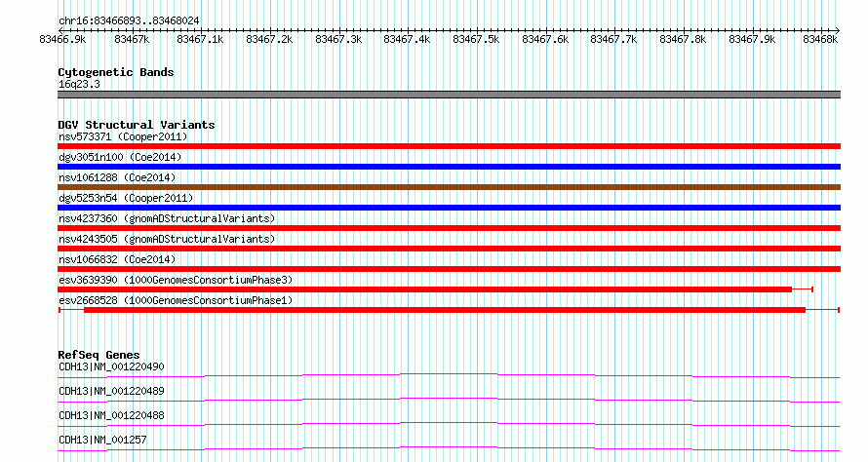Open variant label esv3639390 (1000GenomesConsortiumPhase3)
868x462 pixels.
[176, 280]
